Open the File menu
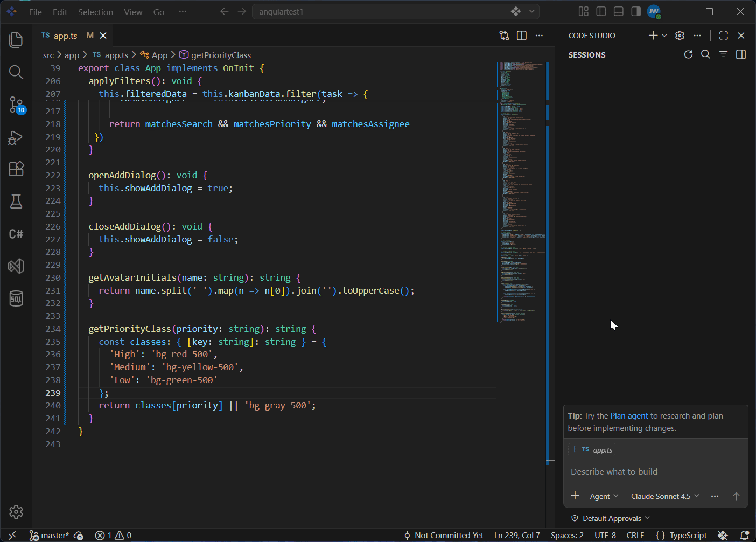Image resolution: width=756 pixels, height=542 pixels. [x=36, y=12]
